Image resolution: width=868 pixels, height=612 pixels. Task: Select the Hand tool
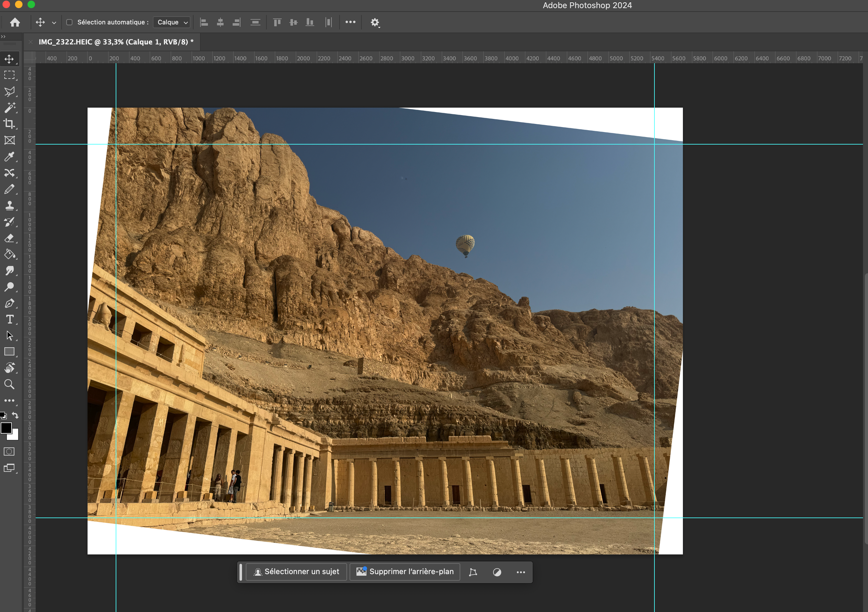(x=9, y=368)
